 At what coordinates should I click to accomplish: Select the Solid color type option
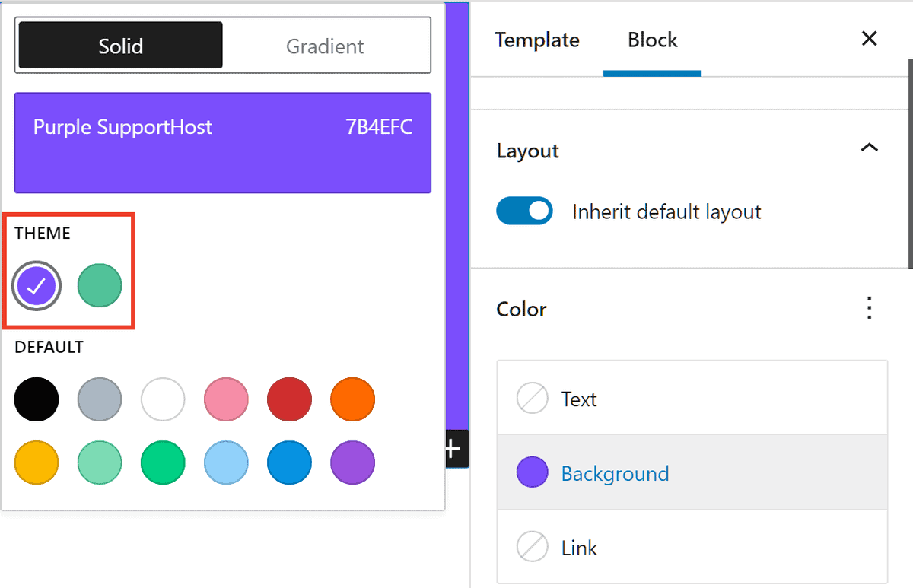[x=120, y=46]
